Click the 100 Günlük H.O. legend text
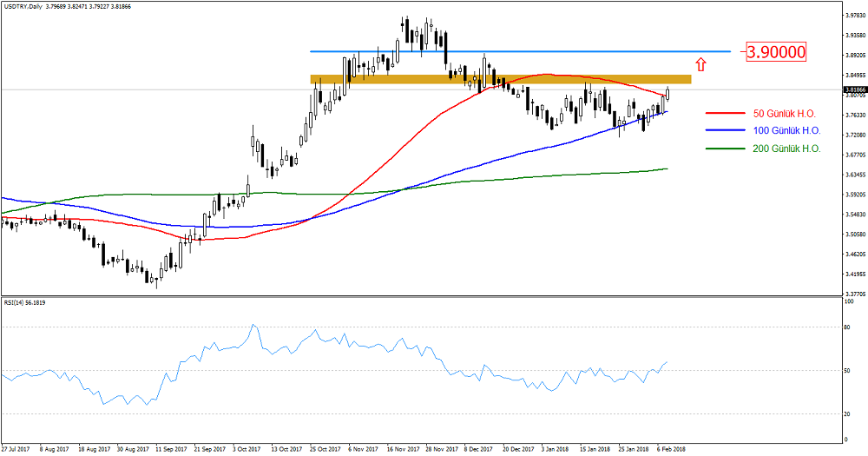Screen dimensions: 868x456 coord(786,130)
